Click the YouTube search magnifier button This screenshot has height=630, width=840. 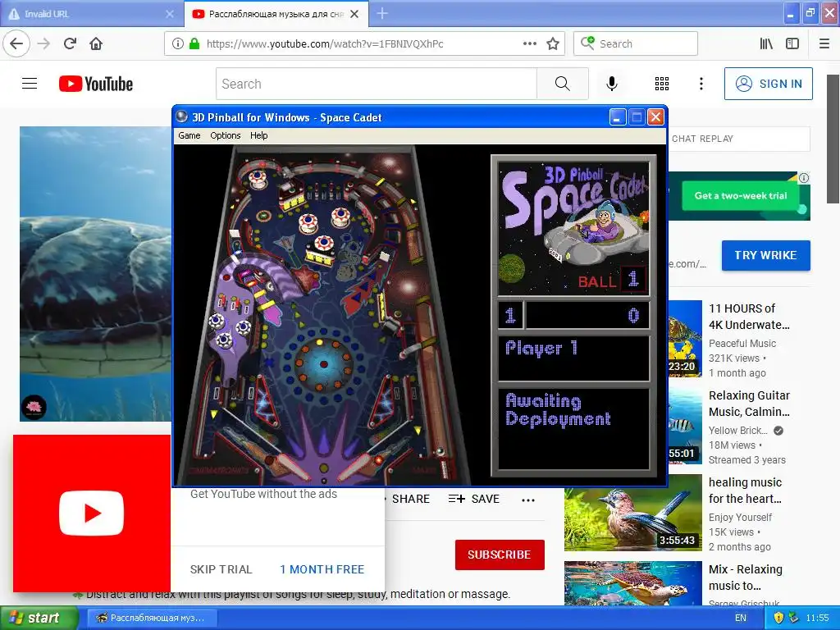(x=563, y=84)
